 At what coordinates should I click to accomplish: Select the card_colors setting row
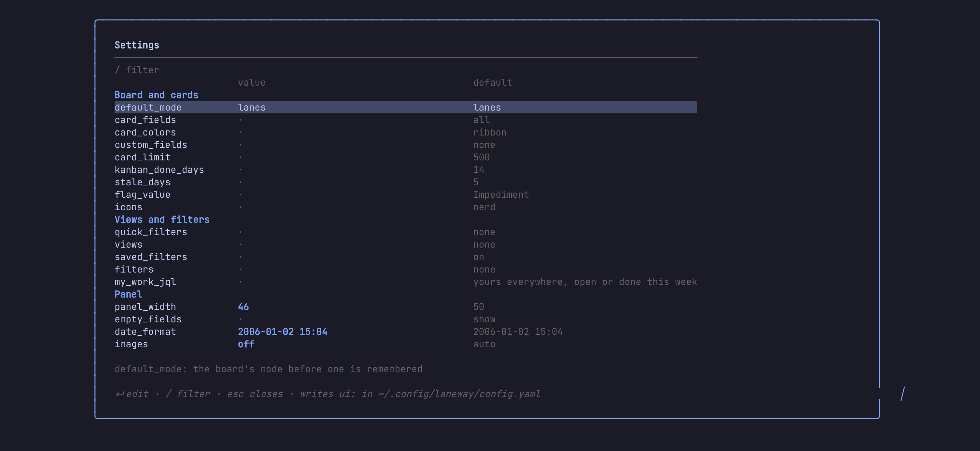406,132
